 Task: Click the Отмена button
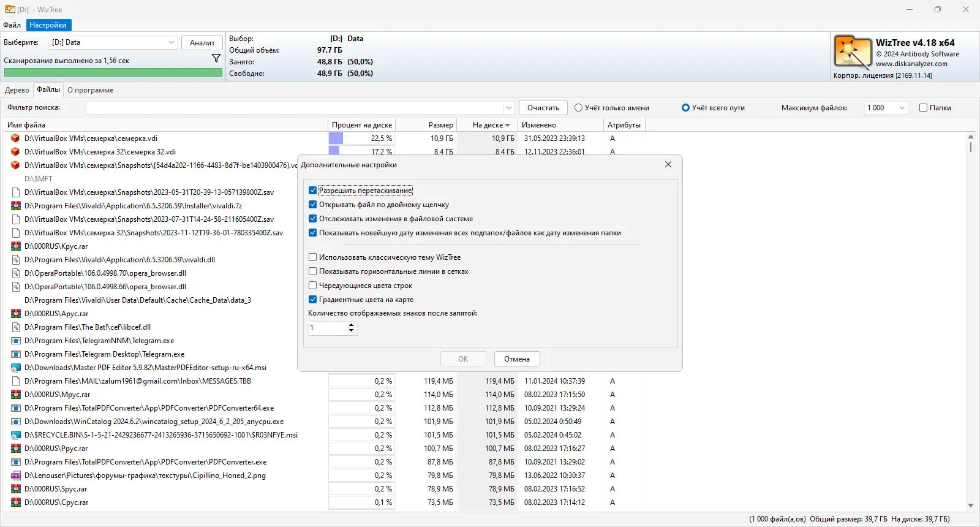517,359
